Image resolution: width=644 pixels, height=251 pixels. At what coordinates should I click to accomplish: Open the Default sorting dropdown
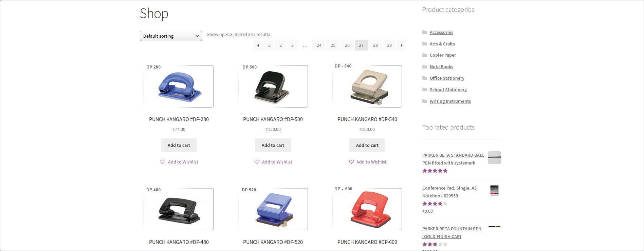click(171, 36)
